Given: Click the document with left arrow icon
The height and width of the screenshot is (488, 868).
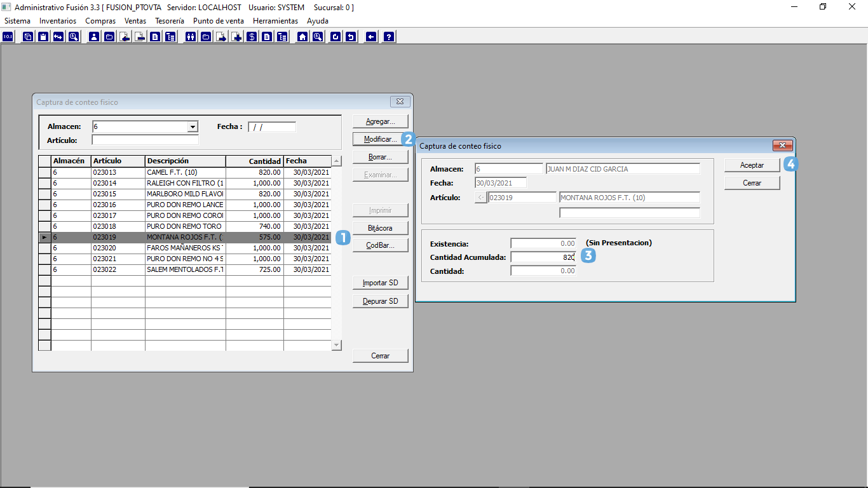Looking at the screenshot, I should [125, 37].
